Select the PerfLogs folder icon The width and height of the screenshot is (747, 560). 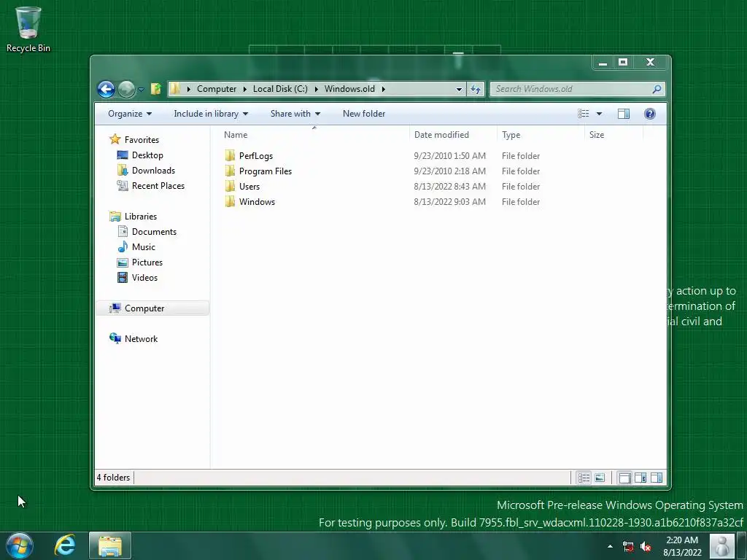coord(230,156)
